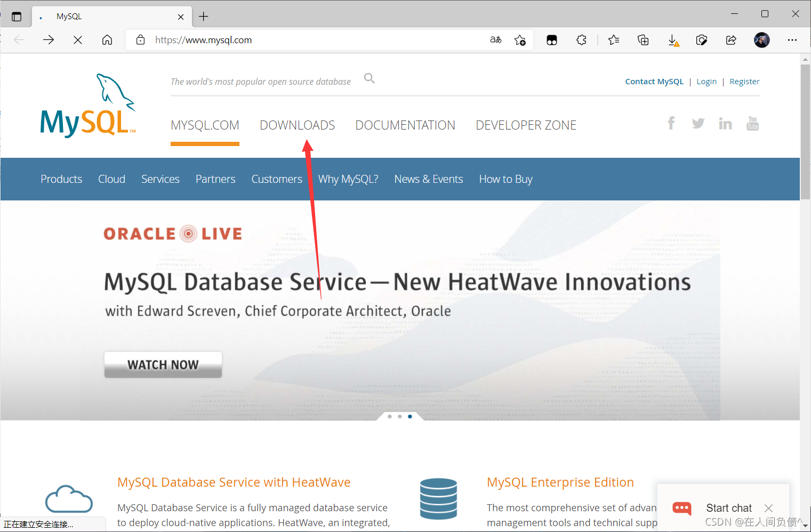Click the Login link
The image size is (811, 532).
pyautogui.click(x=706, y=82)
